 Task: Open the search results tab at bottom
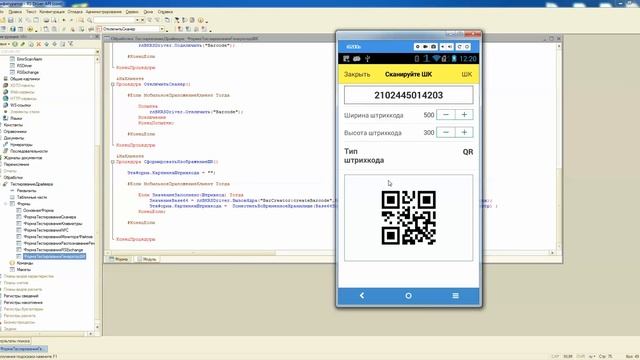pyautogui.click(x=15, y=340)
